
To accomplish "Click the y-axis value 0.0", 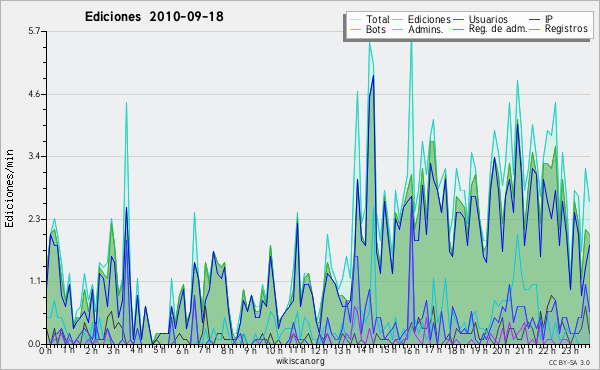I will [x=34, y=344].
